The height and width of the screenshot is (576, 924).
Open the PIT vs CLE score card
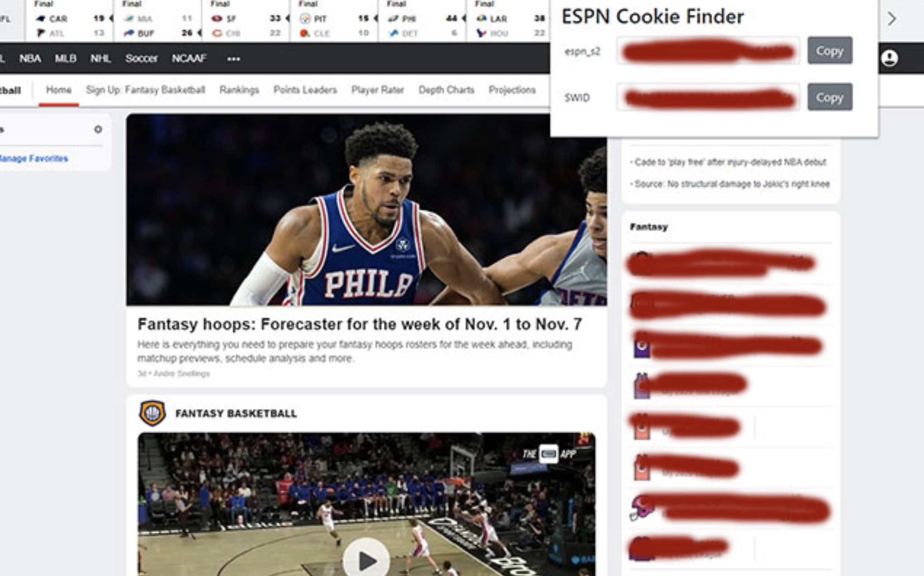pyautogui.click(x=334, y=21)
